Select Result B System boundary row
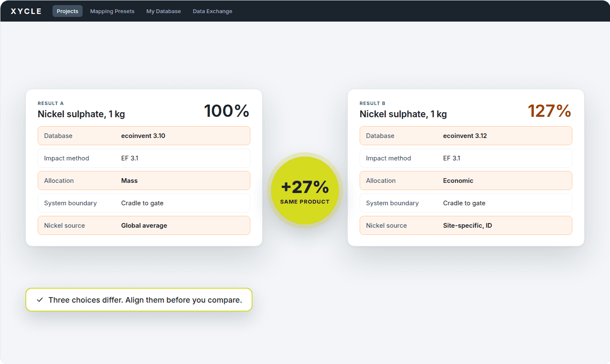Image resolution: width=610 pixels, height=364 pixels. coord(466,203)
